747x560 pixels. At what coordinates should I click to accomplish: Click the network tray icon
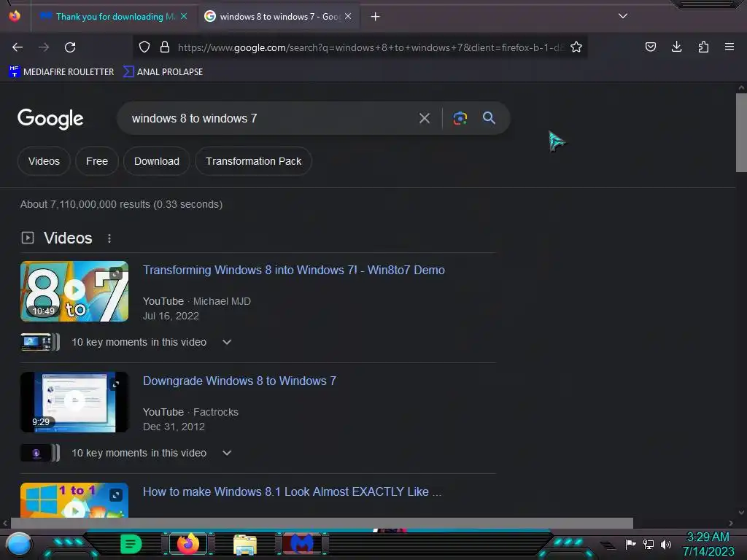click(649, 544)
